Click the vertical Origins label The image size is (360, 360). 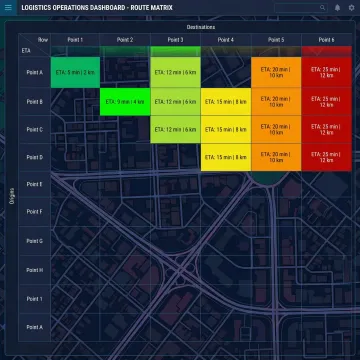point(12,196)
